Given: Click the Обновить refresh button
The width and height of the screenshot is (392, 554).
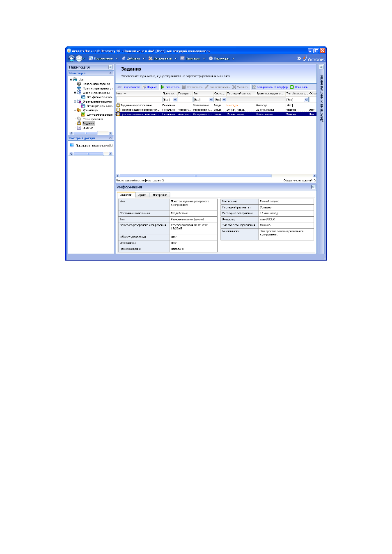Looking at the screenshot, I should pos(298,87).
